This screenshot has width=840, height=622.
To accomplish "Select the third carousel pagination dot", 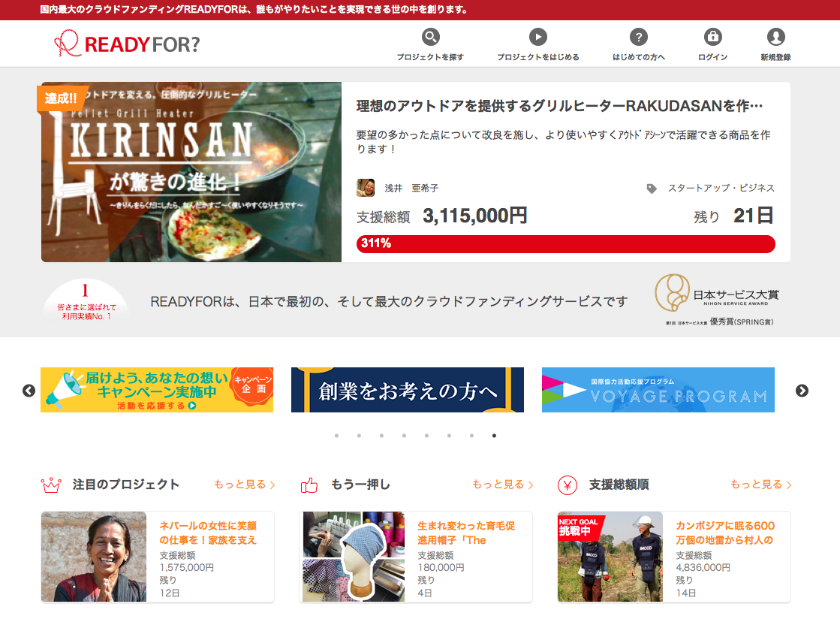I will point(381,436).
